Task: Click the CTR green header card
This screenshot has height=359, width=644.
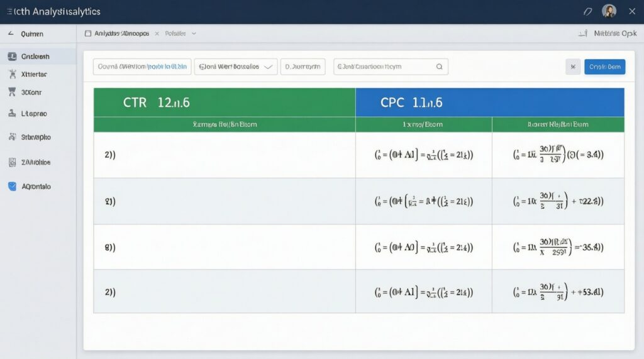Action: [225, 102]
